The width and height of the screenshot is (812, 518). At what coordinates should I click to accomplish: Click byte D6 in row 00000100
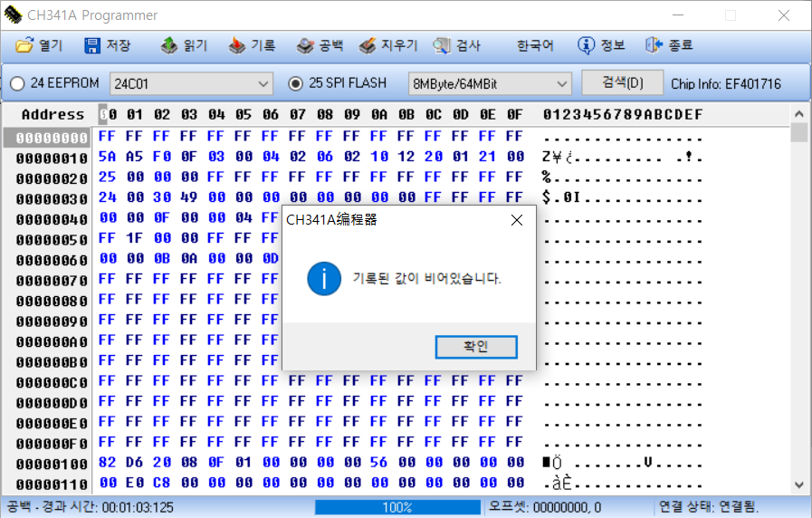tap(134, 462)
